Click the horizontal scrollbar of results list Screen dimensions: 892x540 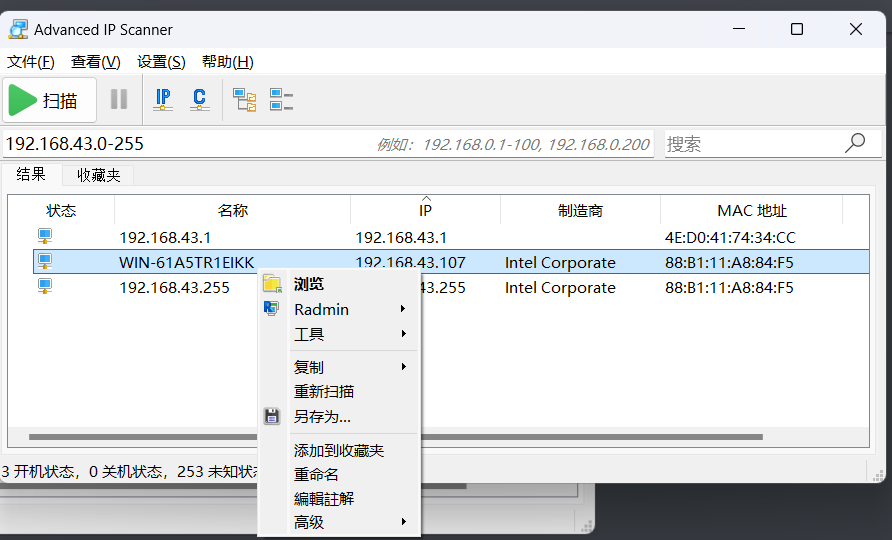[x=396, y=437]
